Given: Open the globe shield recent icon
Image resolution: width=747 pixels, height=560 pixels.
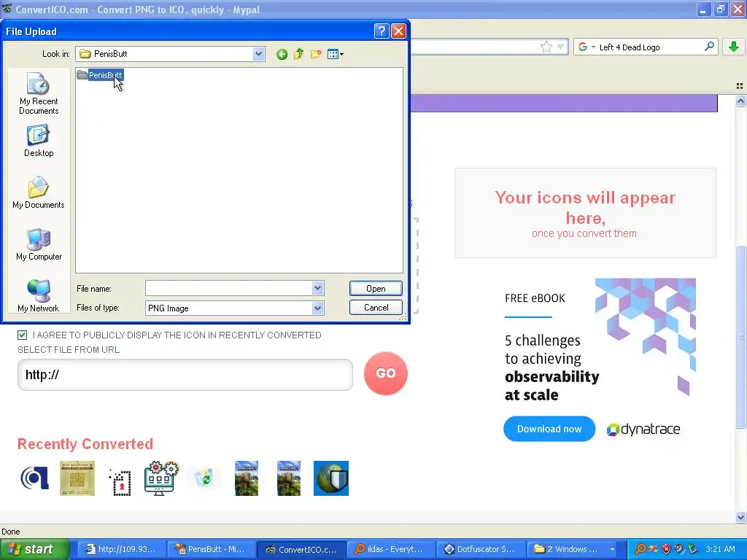Looking at the screenshot, I should click(x=331, y=478).
